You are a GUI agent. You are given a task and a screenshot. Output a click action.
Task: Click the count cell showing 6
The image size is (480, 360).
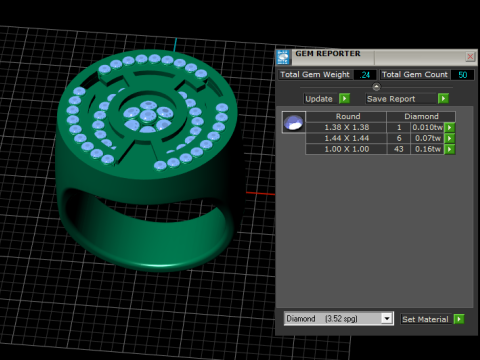[x=399, y=138]
